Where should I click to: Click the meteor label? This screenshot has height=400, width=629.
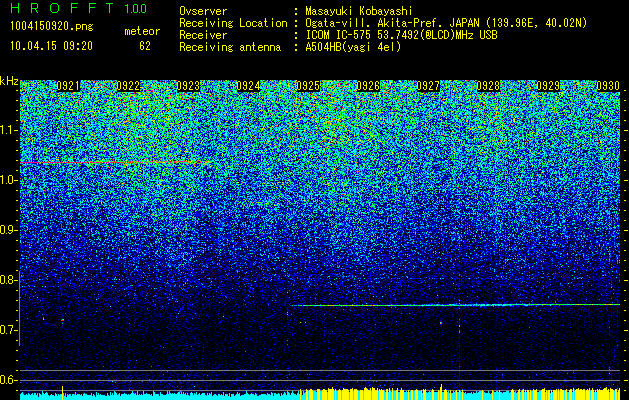pyautogui.click(x=142, y=31)
